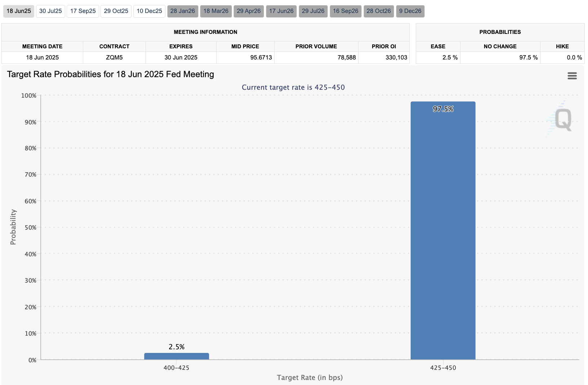Click the ZQM5 contract cell

pyautogui.click(x=114, y=58)
